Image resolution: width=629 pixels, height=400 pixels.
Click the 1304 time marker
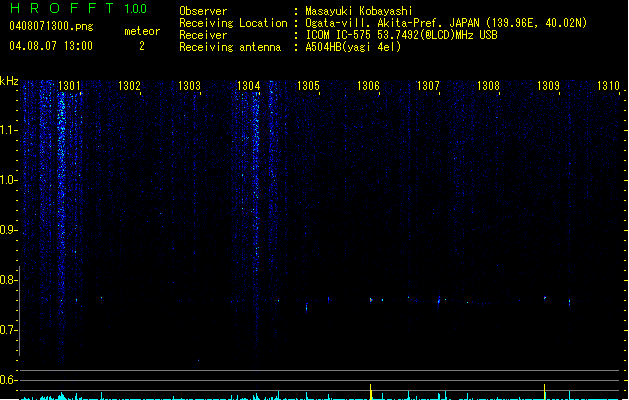pos(249,86)
